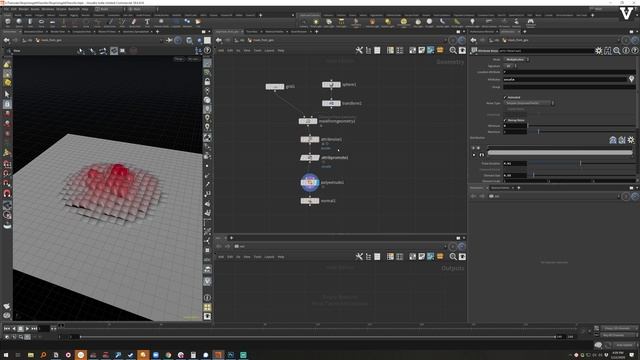Add an Environment Light from the shelf
Image resolution: width=640 pixels, height=360 pixels.
coord(403,22)
